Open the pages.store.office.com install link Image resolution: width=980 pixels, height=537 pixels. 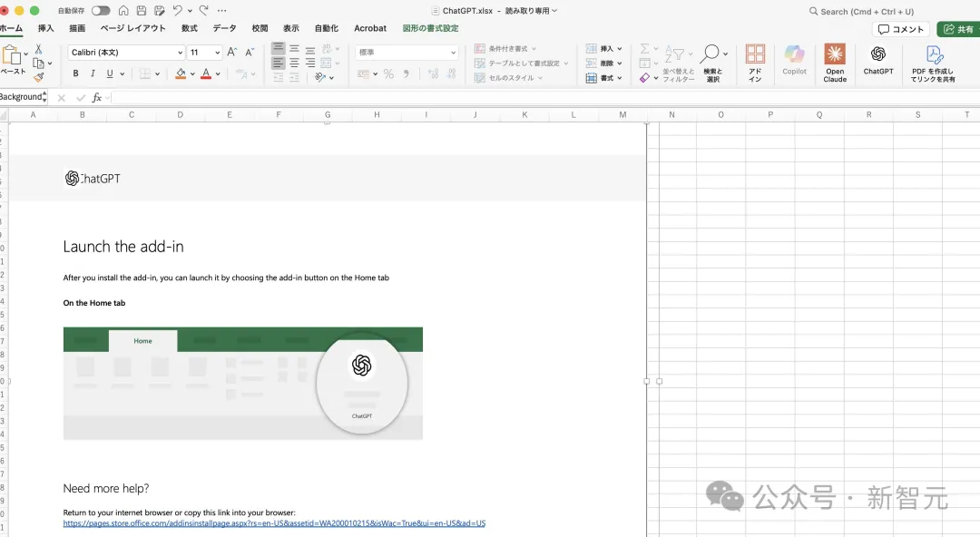(x=274, y=523)
